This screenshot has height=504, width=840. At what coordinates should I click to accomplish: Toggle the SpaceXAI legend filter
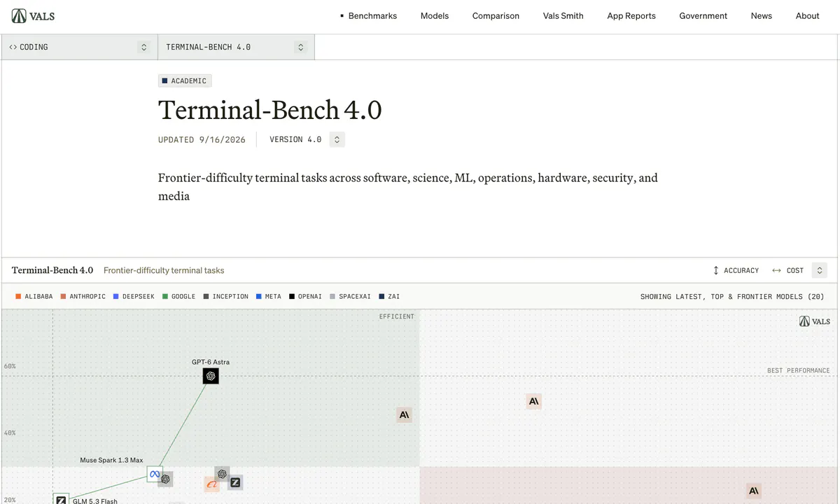pos(350,297)
